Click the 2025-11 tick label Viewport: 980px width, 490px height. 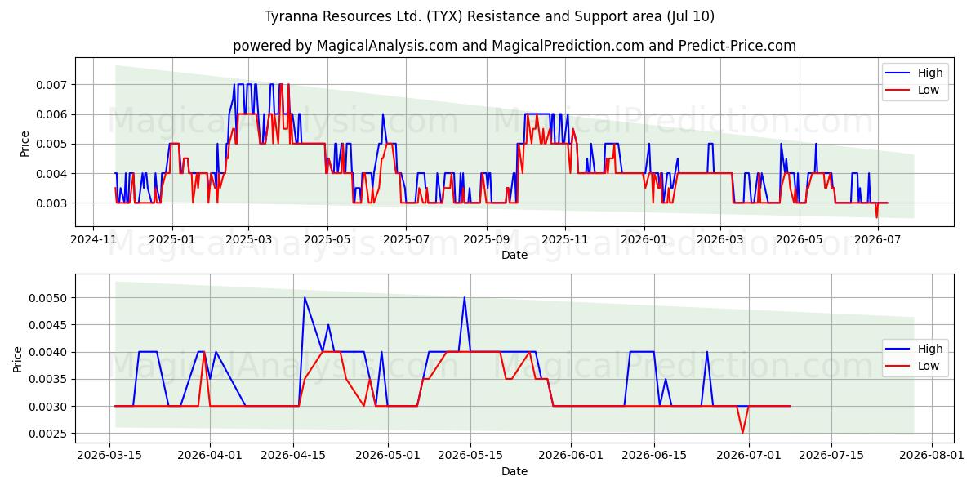click(566, 239)
